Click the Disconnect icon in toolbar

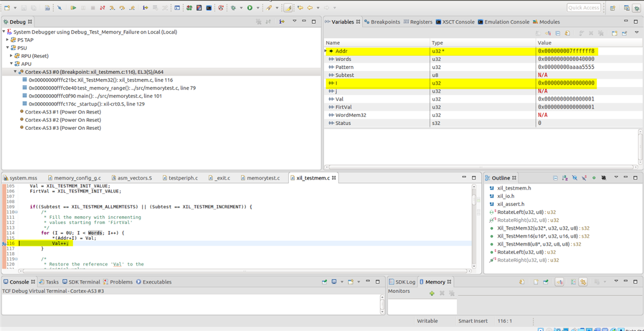tap(103, 8)
